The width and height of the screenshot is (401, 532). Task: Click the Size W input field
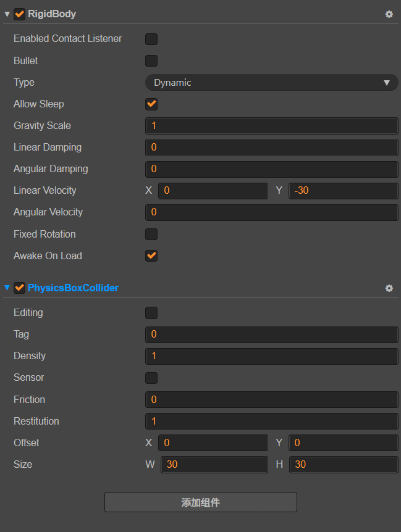click(x=214, y=465)
